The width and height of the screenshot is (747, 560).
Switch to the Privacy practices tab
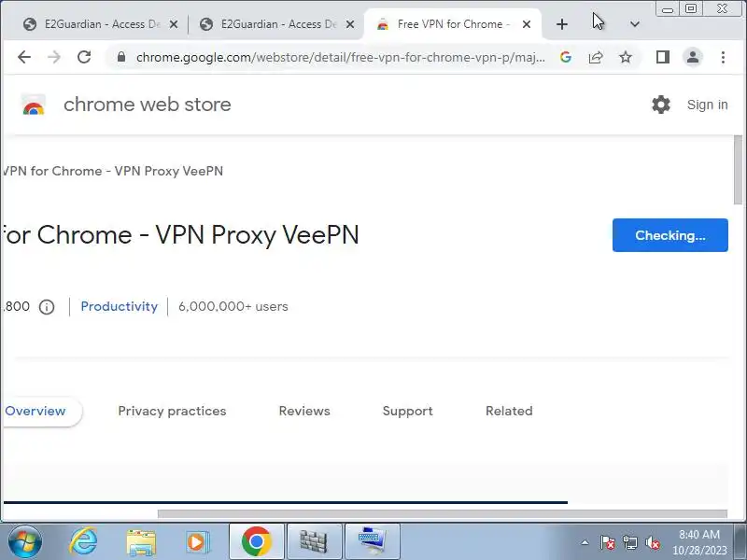(x=172, y=411)
